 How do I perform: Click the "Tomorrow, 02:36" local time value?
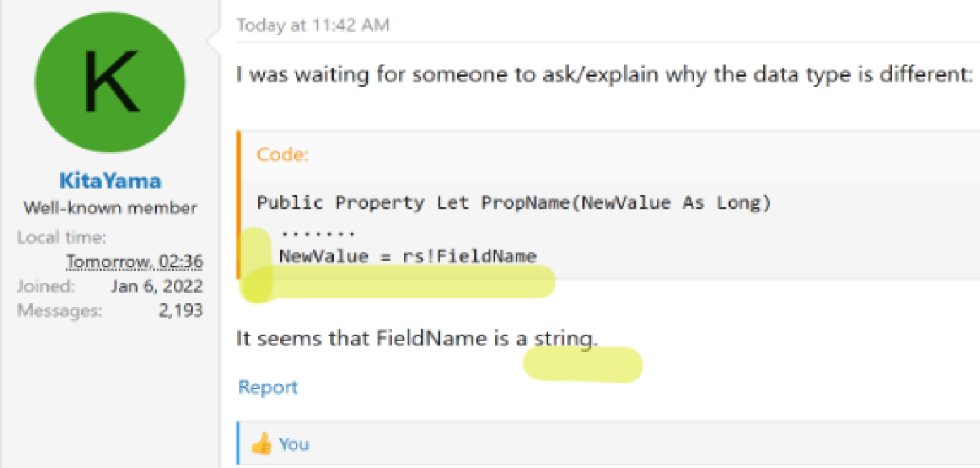[135, 262]
